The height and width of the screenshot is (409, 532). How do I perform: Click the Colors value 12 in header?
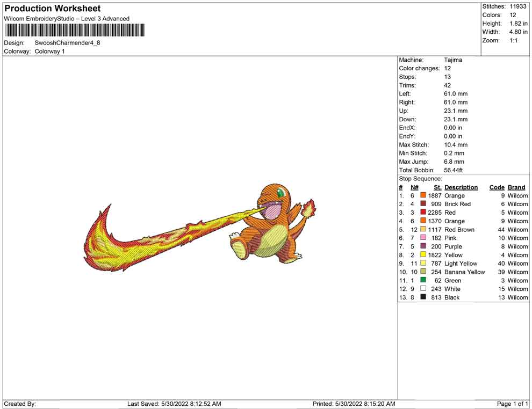point(513,15)
